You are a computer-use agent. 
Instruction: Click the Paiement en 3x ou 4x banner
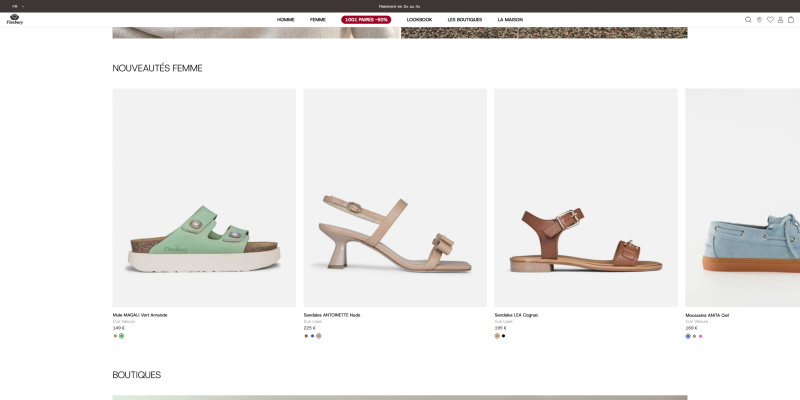(399, 6)
